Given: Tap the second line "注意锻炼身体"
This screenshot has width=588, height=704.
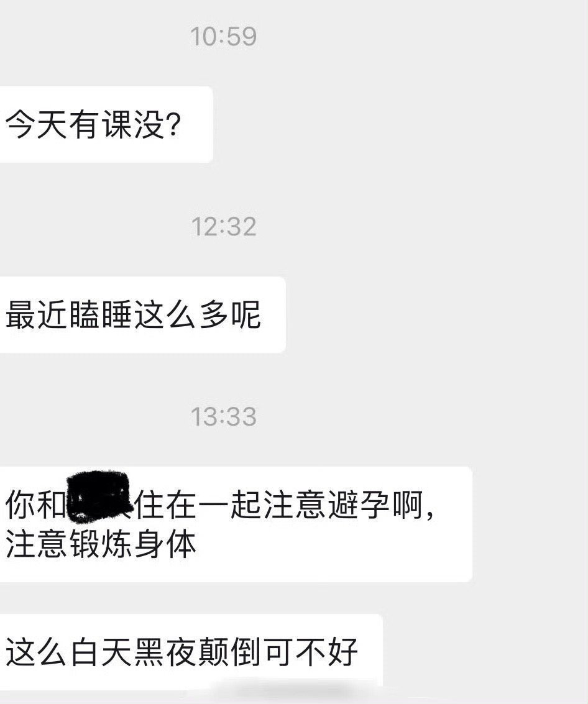Looking at the screenshot, I should coord(101,544).
